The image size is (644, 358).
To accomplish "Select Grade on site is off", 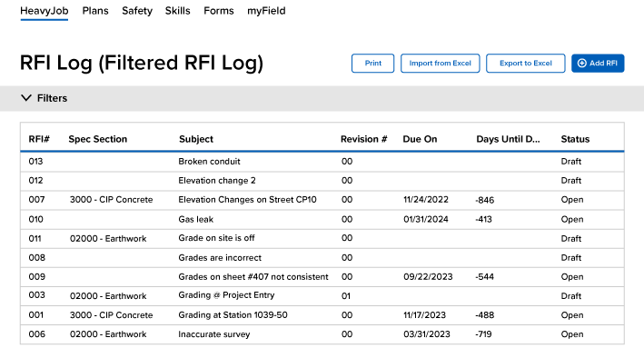I will (216, 238).
